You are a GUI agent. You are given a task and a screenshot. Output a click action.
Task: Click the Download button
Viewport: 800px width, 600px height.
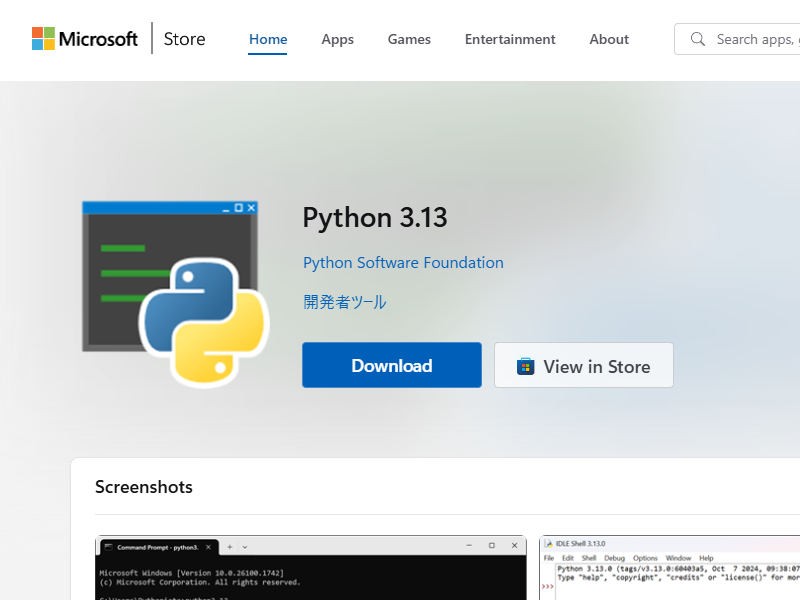tap(391, 365)
